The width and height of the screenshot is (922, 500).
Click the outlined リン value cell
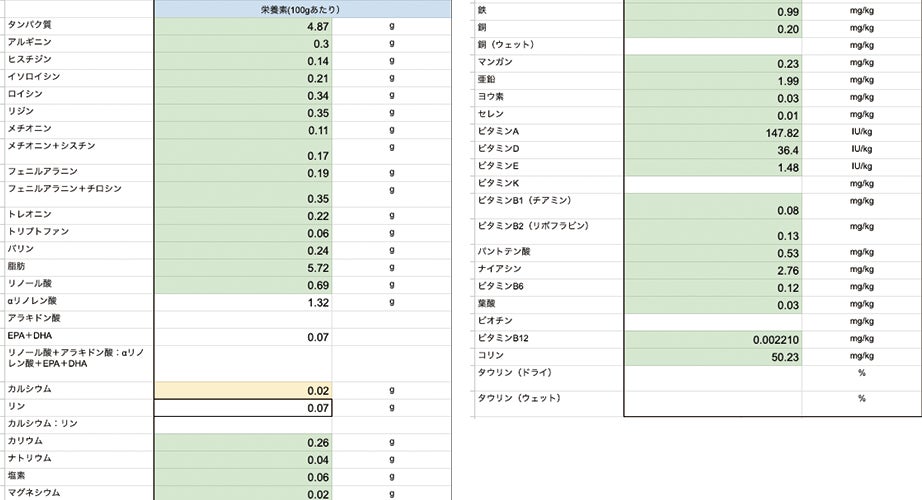click(243, 407)
